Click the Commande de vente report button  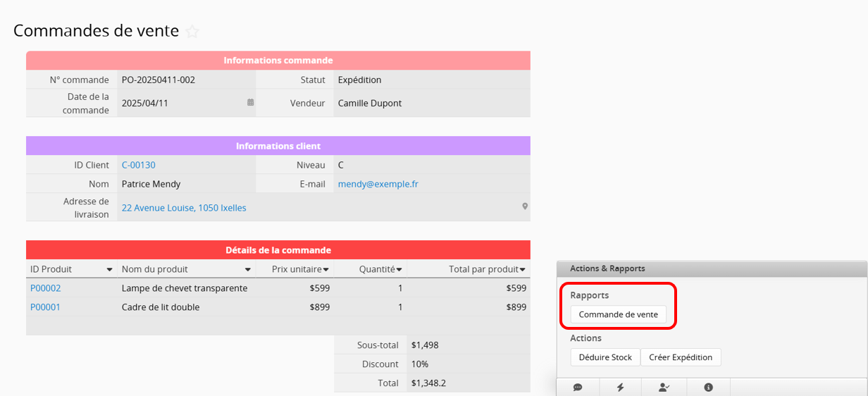click(618, 315)
